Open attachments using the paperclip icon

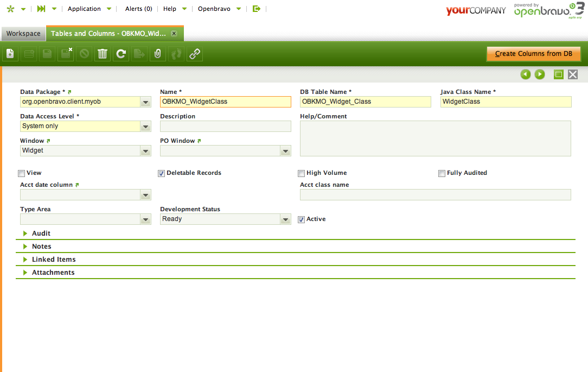158,54
